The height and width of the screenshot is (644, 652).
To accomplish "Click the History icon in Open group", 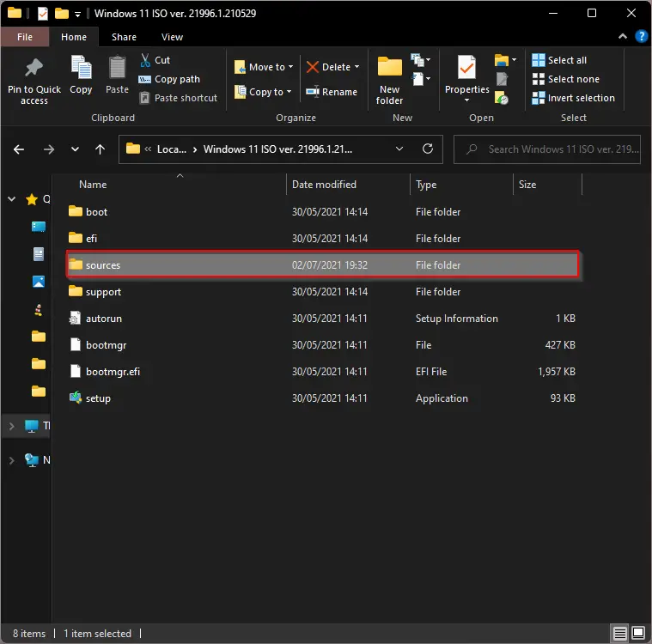I will pos(502,99).
